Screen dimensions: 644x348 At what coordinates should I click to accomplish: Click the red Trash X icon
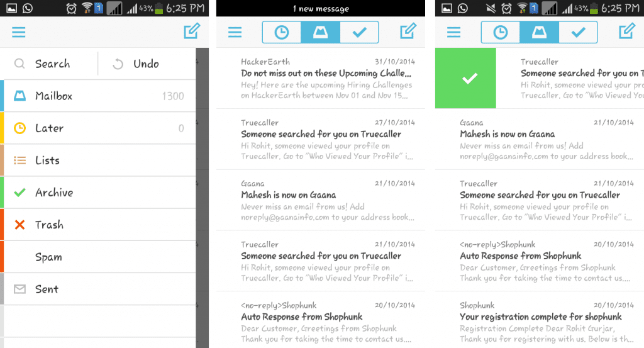coord(19,225)
